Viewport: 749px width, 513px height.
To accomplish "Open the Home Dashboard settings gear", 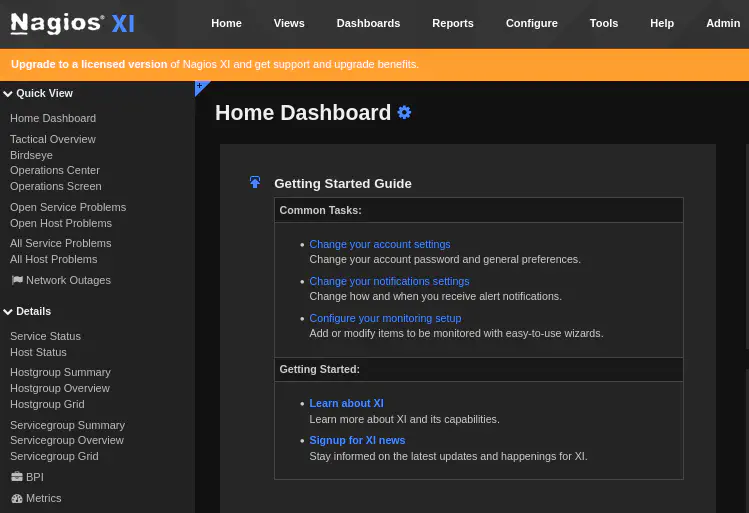I will [x=404, y=113].
